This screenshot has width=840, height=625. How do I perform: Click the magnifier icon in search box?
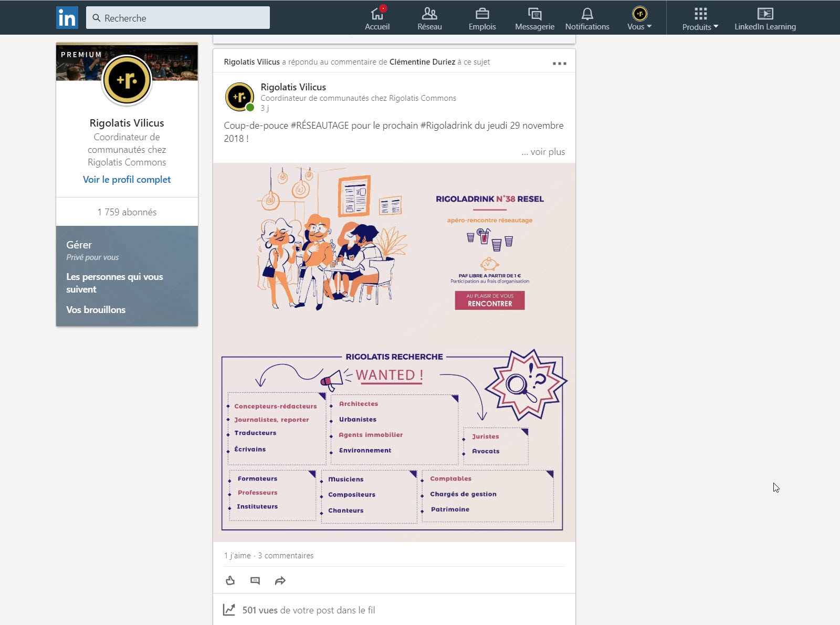click(97, 18)
